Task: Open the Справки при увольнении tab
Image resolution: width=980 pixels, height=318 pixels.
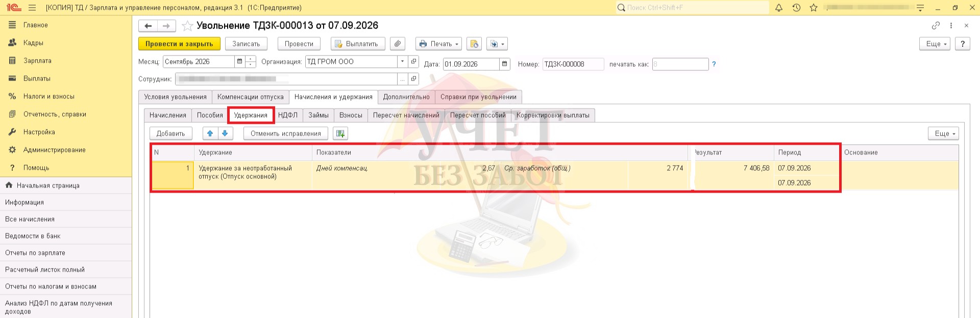Action: pos(478,97)
